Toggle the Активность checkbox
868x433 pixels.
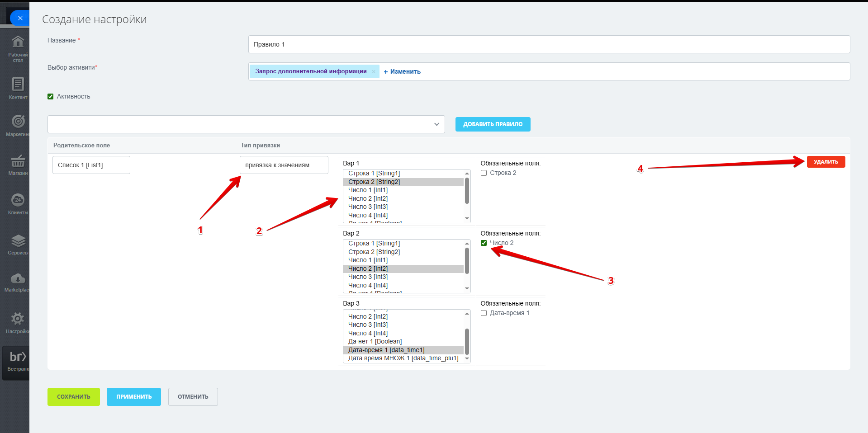tap(51, 96)
